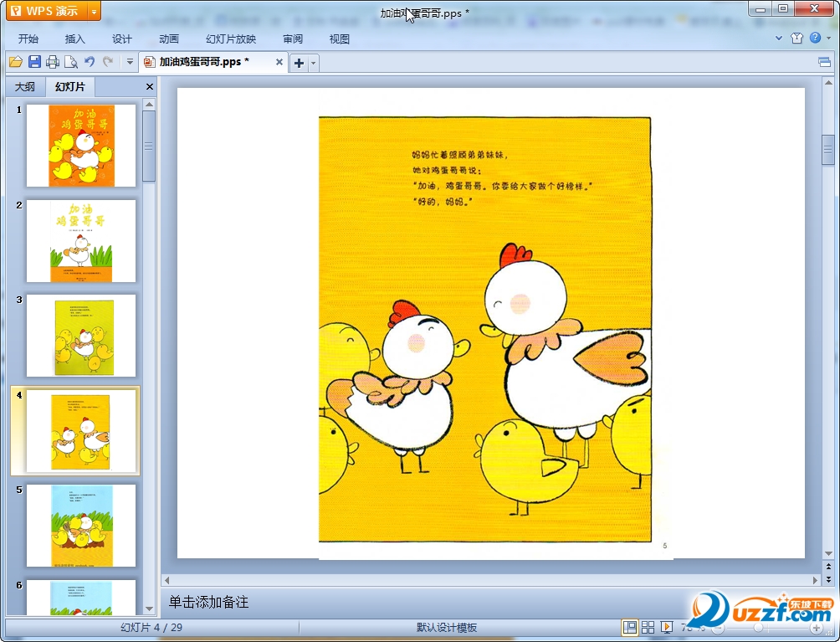Screen dimensions: 840x642
Task: Open print preview icon
Action: tap(71, 62)
